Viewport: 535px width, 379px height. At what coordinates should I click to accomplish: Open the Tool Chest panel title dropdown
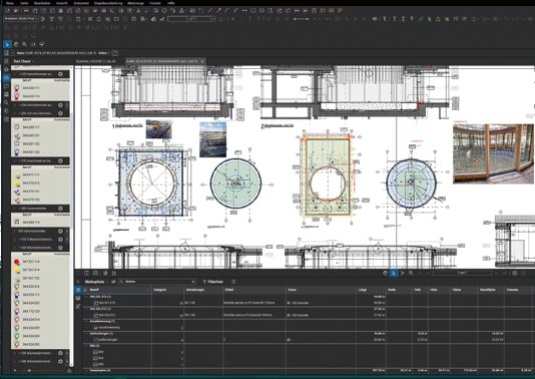(33, 61)
